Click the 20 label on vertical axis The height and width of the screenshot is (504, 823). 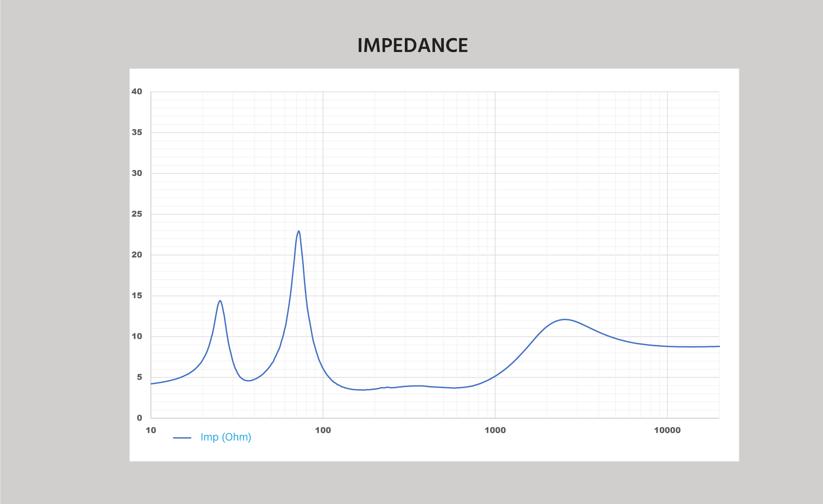click(x=137, y=255)
